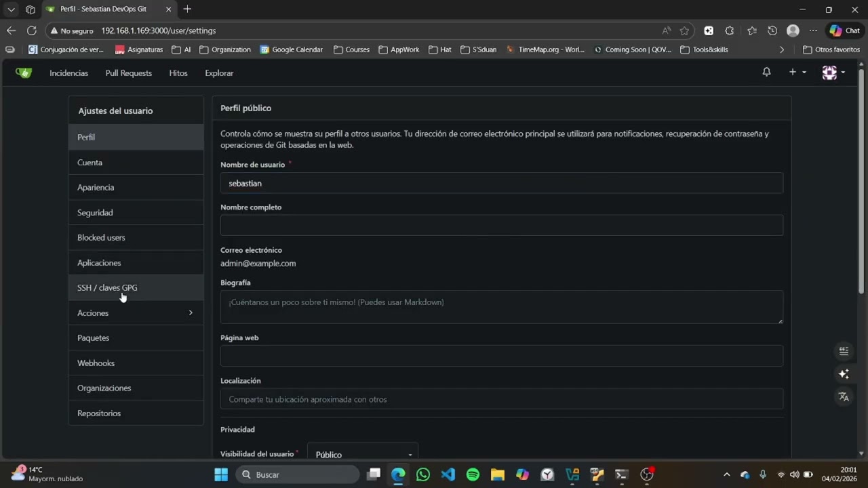Viewport: 868px width, 488px height.
Task: Open the notifications bell
Action: click(766, 72)
